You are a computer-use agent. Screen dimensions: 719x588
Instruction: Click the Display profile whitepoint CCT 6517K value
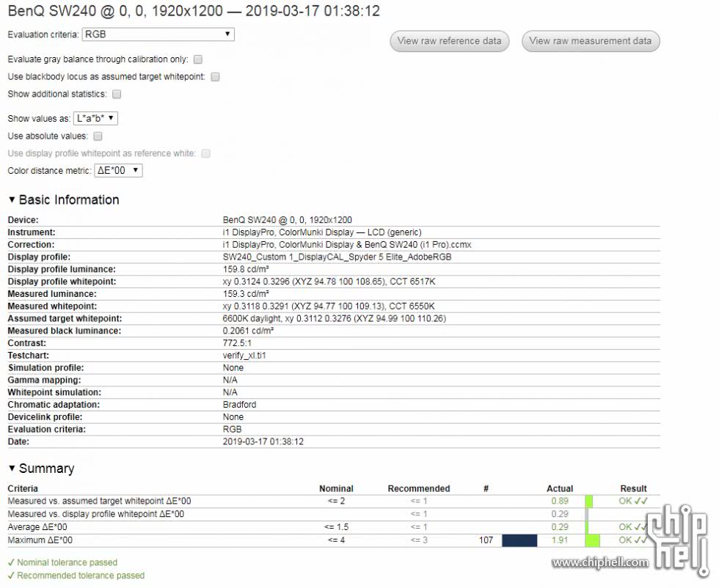[329, 282]
